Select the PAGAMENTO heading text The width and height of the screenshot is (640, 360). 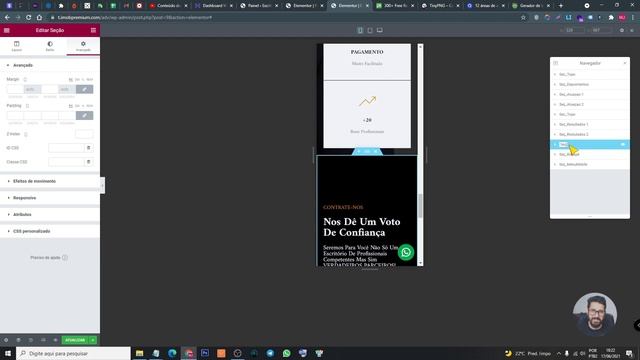[x=367, y=52]
